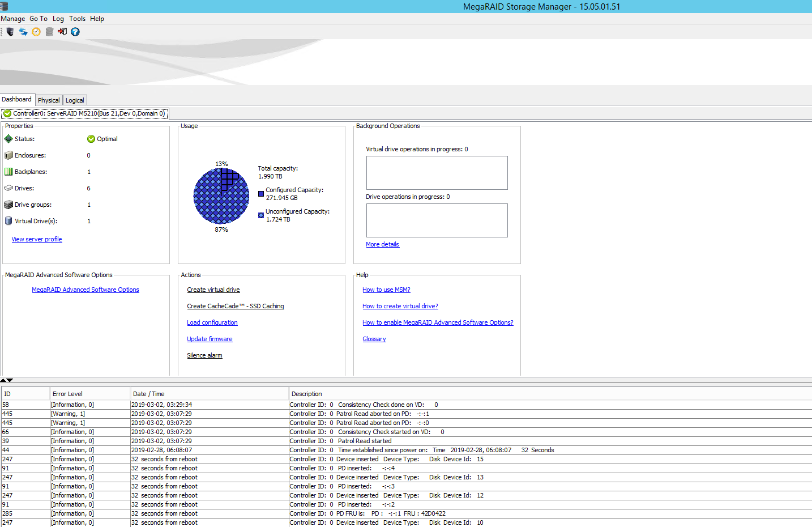The height and width of the screenshot is (527, 812).
Task: Select log row 66 Consistency Check started
Action: coord(407,432)
